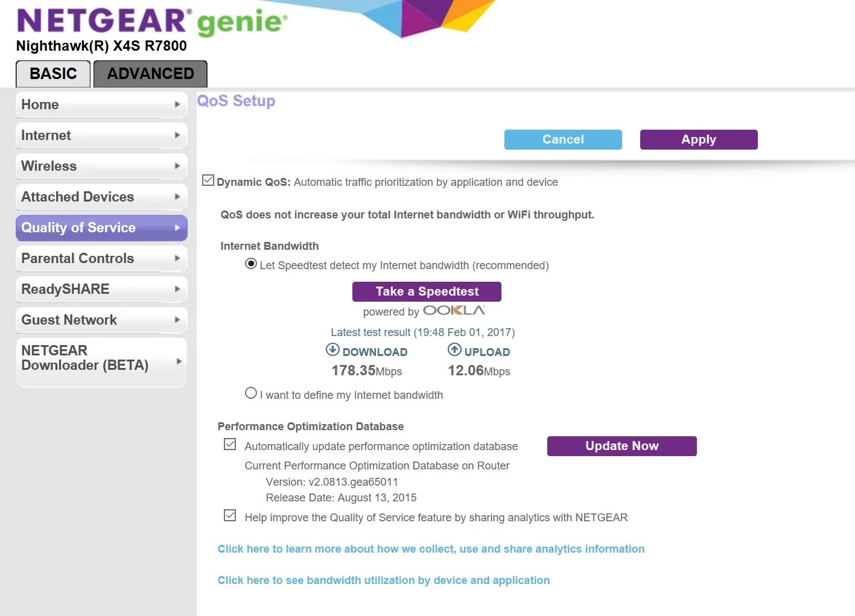The height and width of the screenshot is (616, 855).
Task: Click the upload arrow icon
Action: pos(454,349)
